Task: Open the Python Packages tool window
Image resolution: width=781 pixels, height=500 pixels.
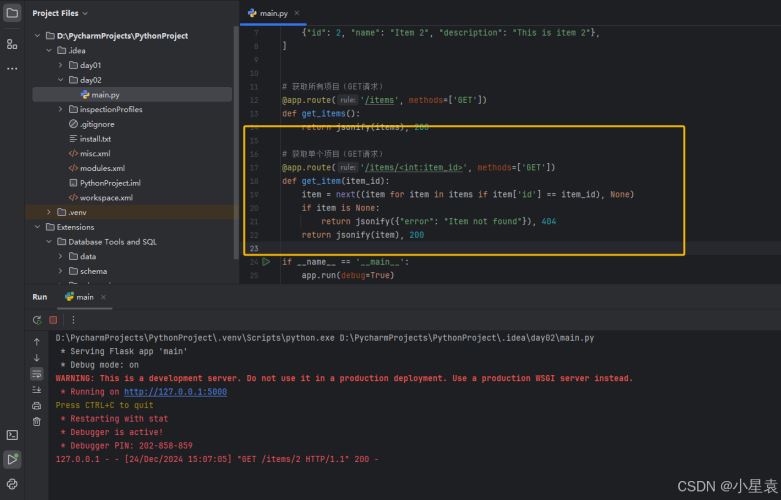Action: [x=12, y=484]
